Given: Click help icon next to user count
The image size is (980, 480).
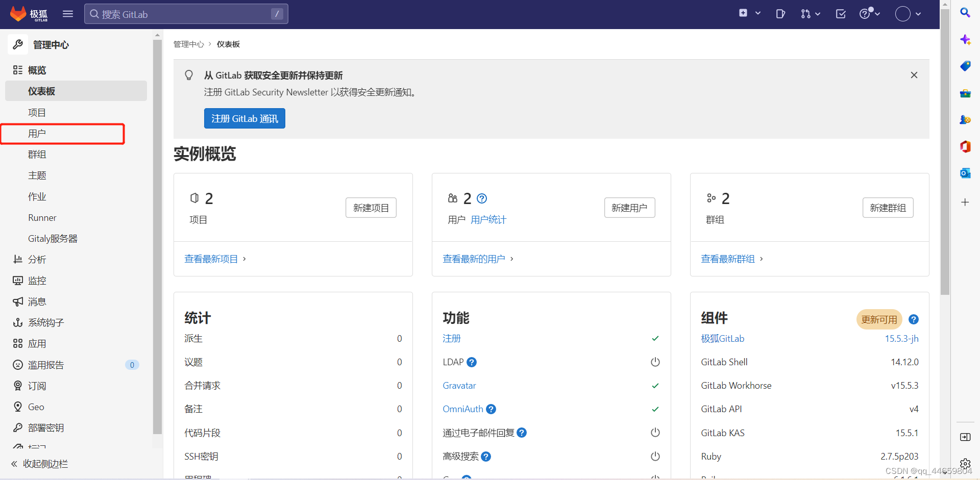Looking at the screenshot, I should (x=482, y=198).
